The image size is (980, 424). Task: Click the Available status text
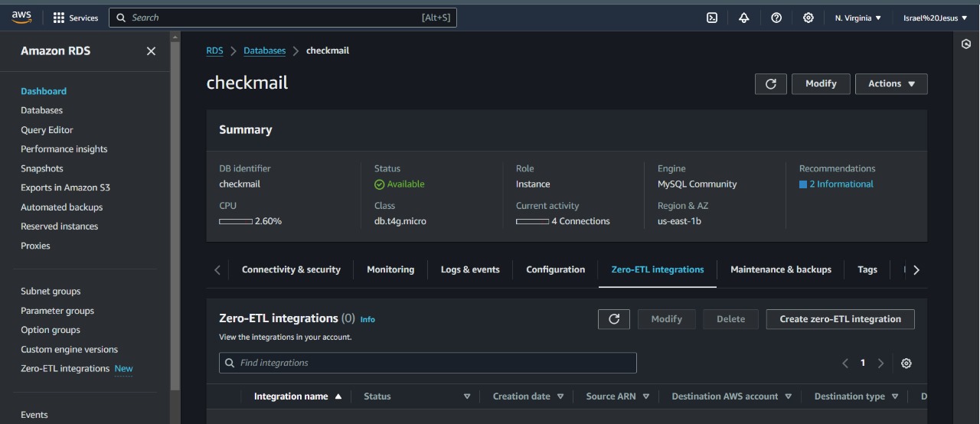[x=406, y=184]
